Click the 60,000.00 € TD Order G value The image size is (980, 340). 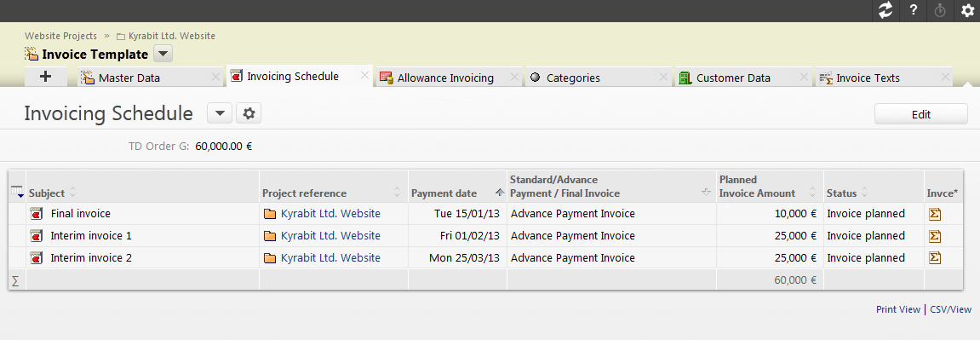(224, 147)
